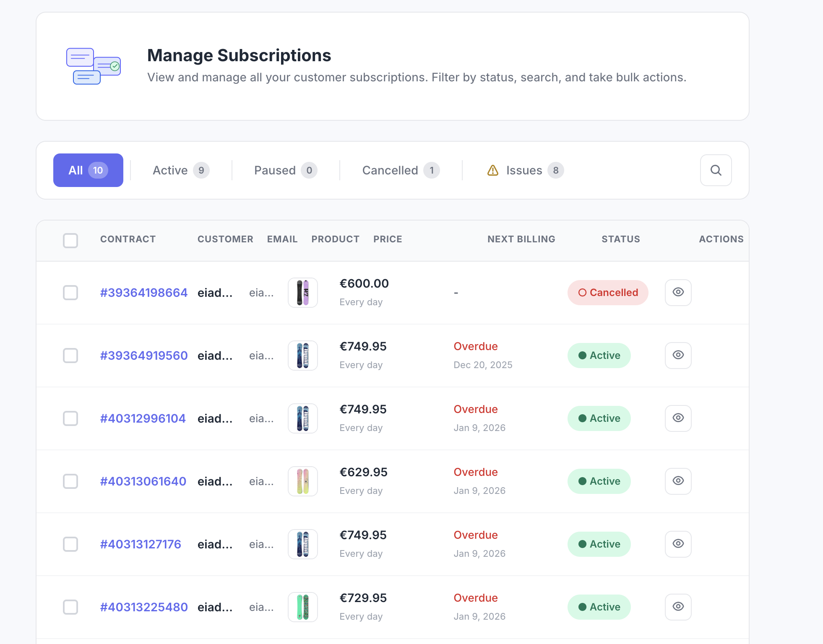823x644 pixels.
Task: Click the Manage Subscriptions heading
Action: 239,55
